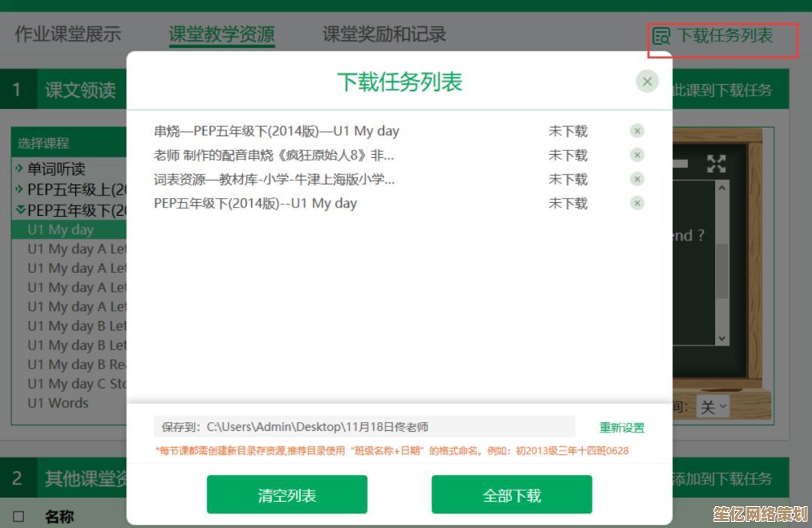
Task: Click the 下载任务列表 list icon
Action: click(x=661, y=36)
